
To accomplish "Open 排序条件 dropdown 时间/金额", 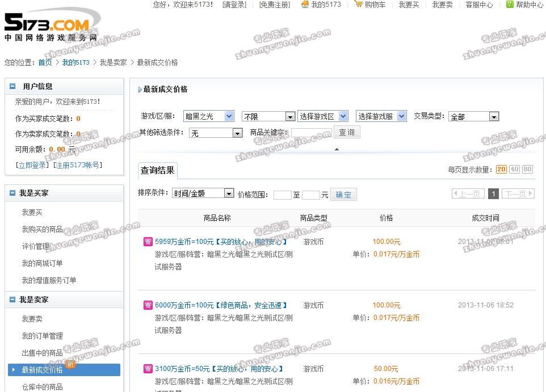I will tap(203, 193).
